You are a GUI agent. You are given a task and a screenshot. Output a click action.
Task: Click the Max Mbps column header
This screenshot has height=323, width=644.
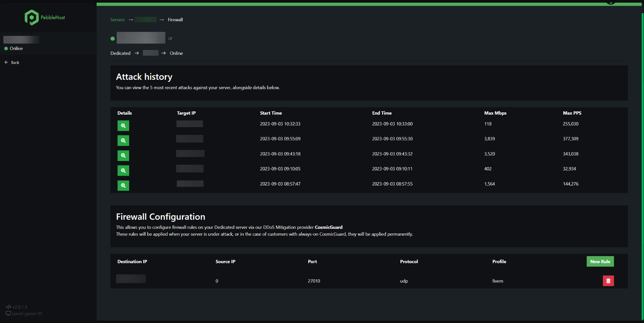(x=495, y=113)
